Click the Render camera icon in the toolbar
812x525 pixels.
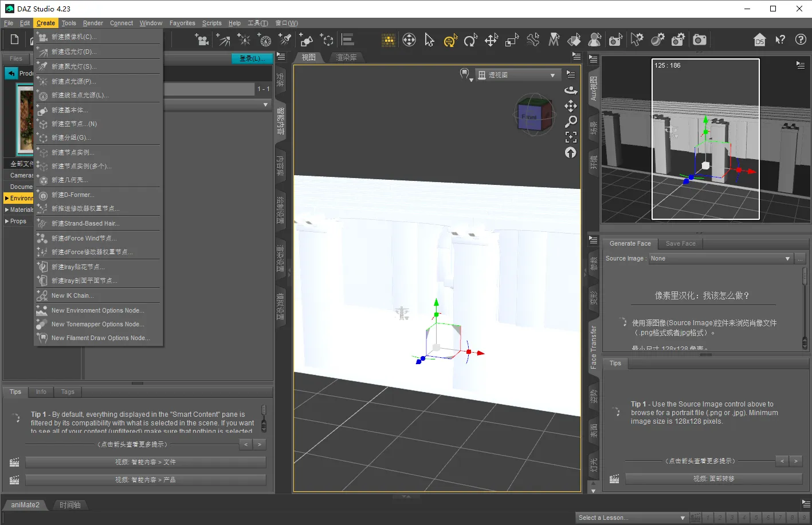(x=699, y=40)
